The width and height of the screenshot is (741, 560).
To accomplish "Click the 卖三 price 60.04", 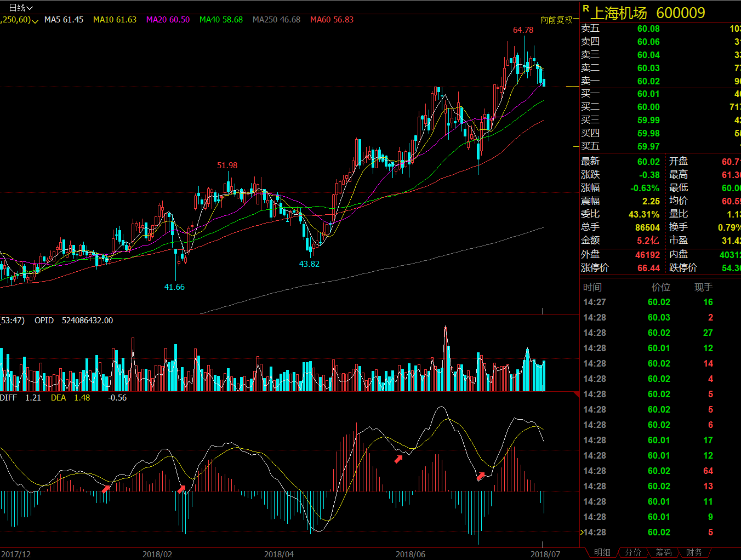I will (648, 55).
